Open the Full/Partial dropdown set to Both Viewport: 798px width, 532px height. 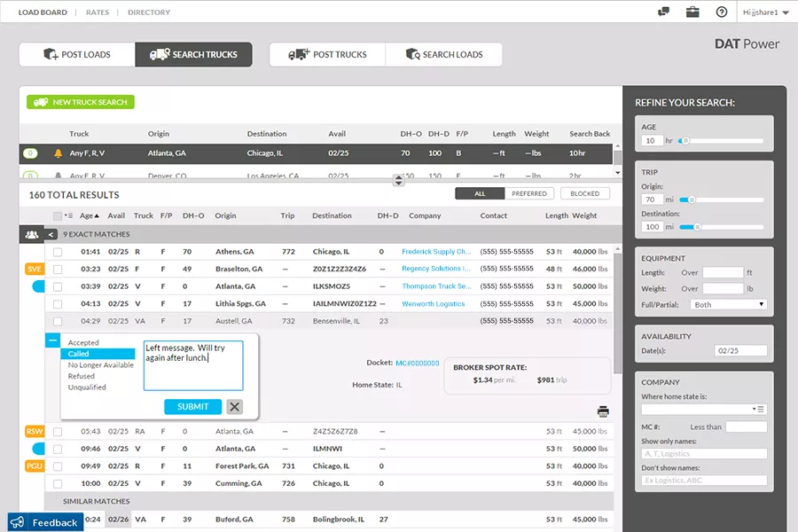click(x=728, y=304)
